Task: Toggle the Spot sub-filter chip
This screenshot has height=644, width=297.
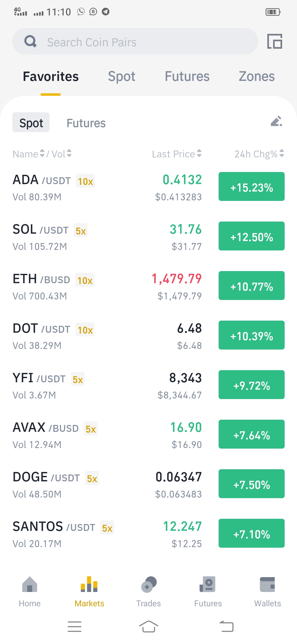Action: (31, 122)
